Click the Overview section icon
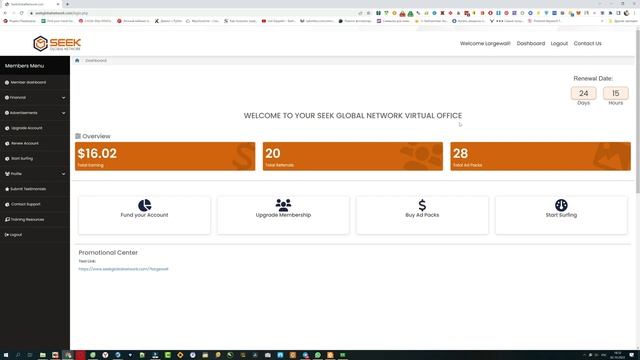This screenshot has height=360, width=640. click(x=78, y=136)
